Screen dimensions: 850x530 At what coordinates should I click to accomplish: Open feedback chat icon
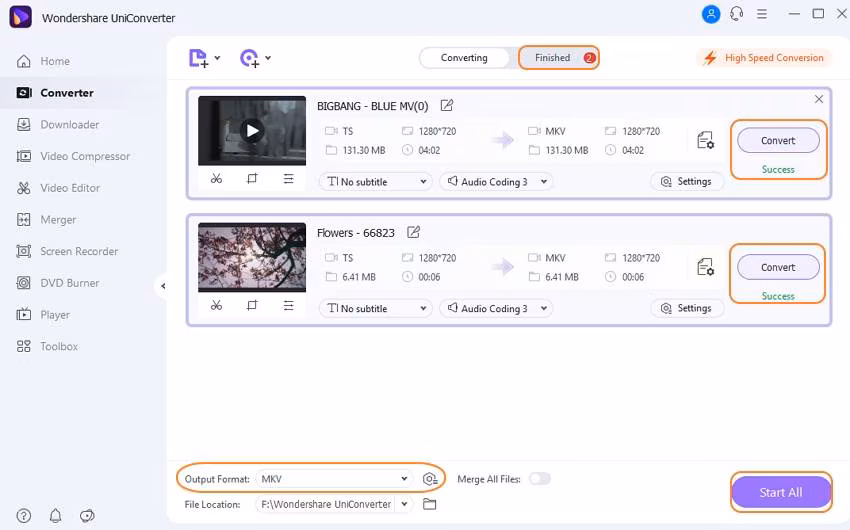coord(87,515)
